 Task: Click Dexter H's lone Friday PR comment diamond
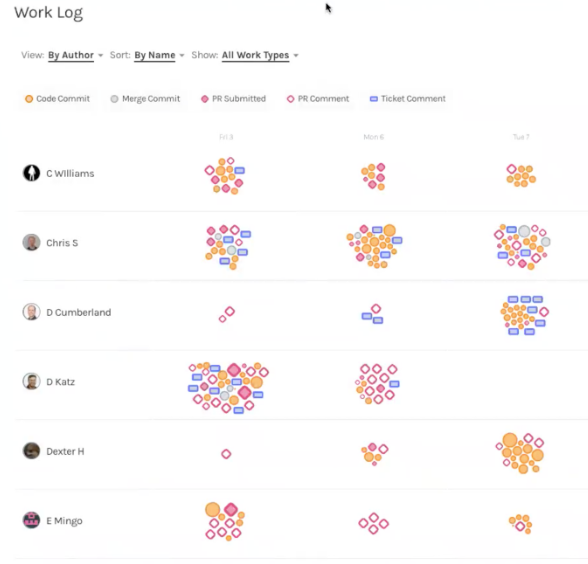tap(226, 454)
